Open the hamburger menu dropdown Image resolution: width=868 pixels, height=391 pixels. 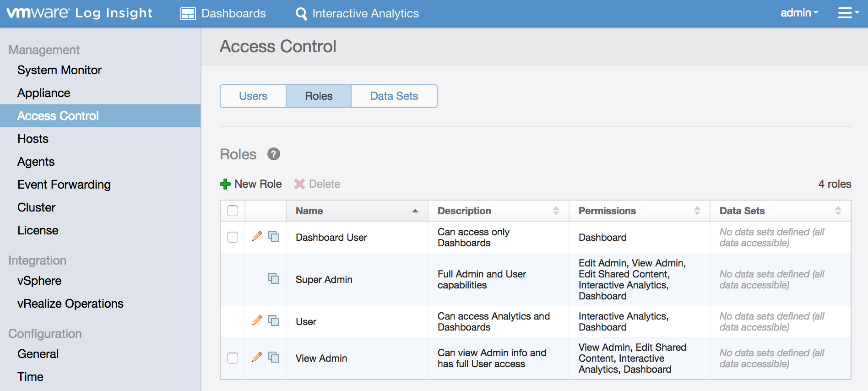(x=848, y=13)
